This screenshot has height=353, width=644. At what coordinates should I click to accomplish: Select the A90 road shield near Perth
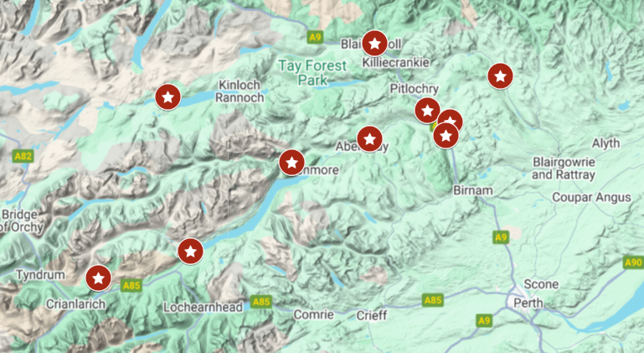633,262
